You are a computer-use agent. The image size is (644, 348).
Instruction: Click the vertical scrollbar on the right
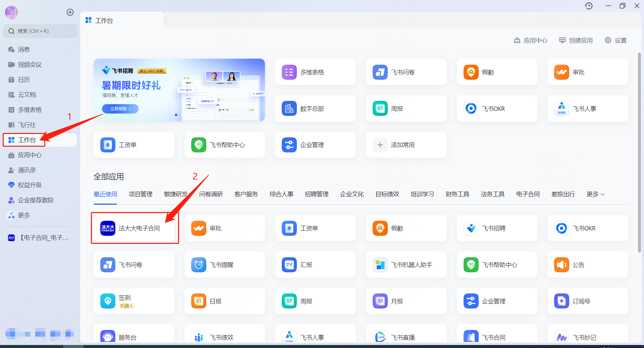[639, 151]
